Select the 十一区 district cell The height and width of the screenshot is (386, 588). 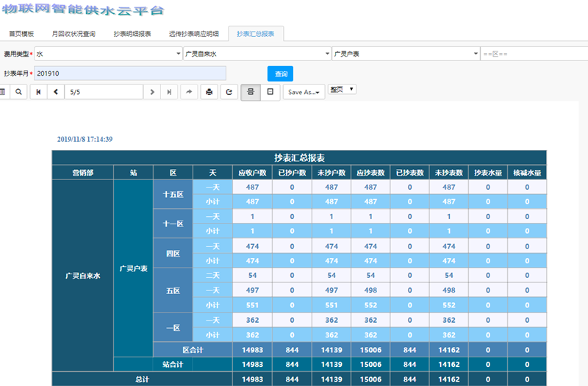173,224
